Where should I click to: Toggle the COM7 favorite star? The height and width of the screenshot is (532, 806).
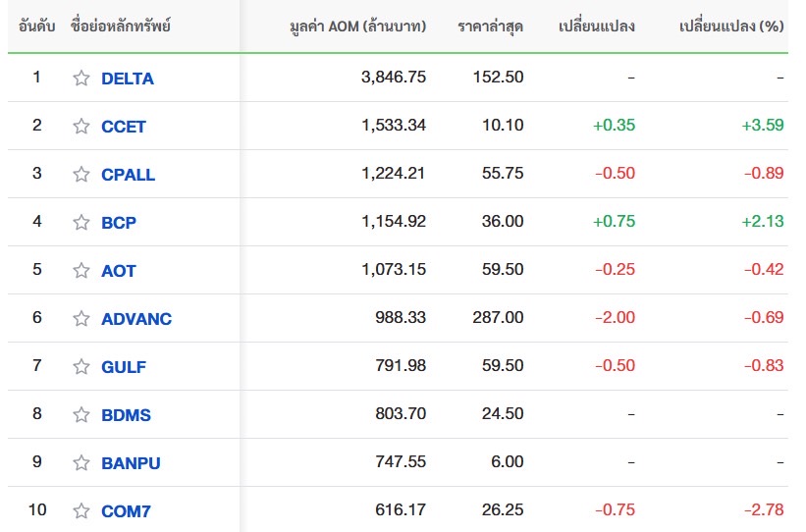[x=81, y=511]
